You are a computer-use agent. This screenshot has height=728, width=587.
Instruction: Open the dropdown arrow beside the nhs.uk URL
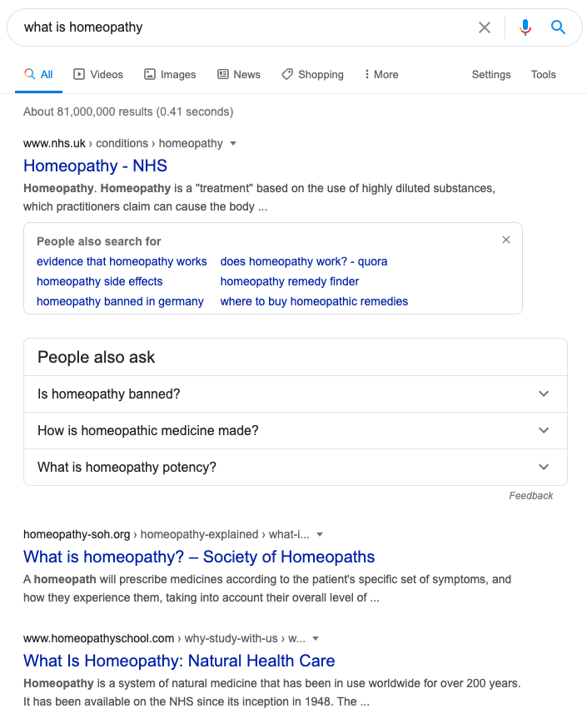coord(233,143)
